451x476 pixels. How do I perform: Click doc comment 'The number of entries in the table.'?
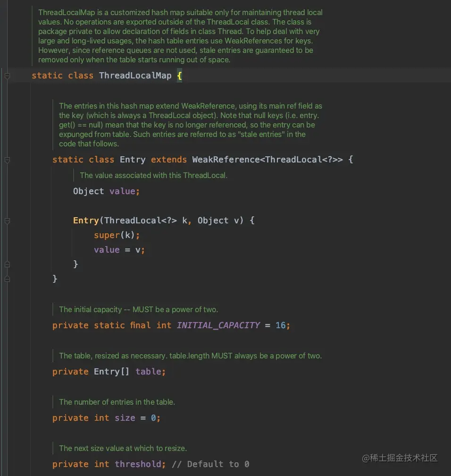click(x=117, y=402)
